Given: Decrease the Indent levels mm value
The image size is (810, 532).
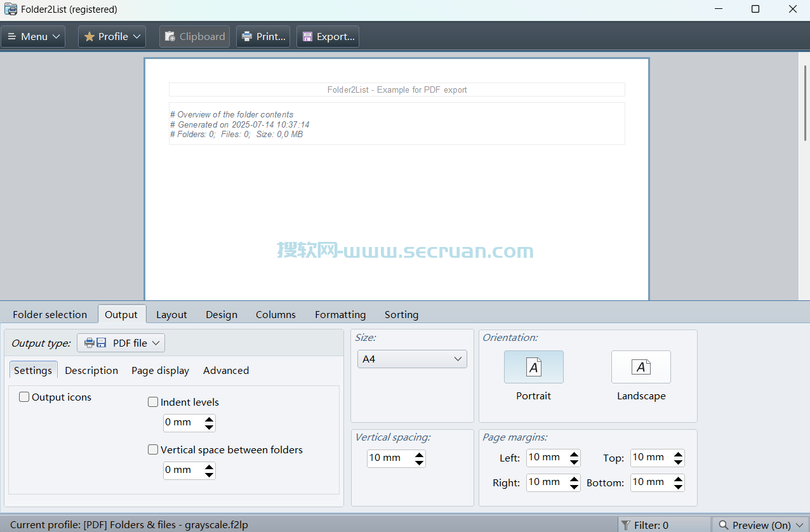Looking at the screenshot, I should point(209,427).
